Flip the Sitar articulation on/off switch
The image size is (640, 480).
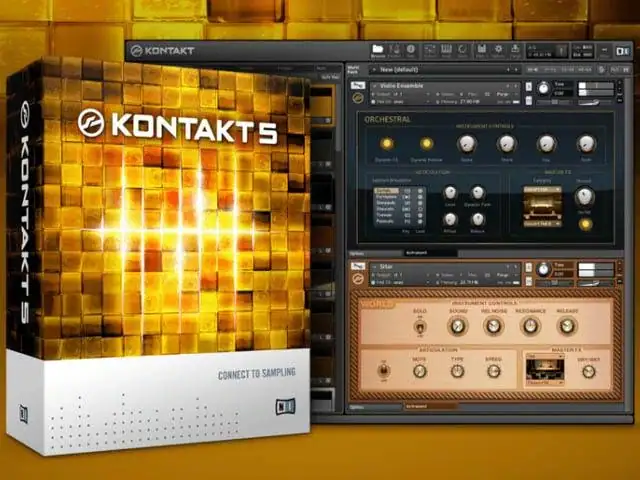point(383,371)
